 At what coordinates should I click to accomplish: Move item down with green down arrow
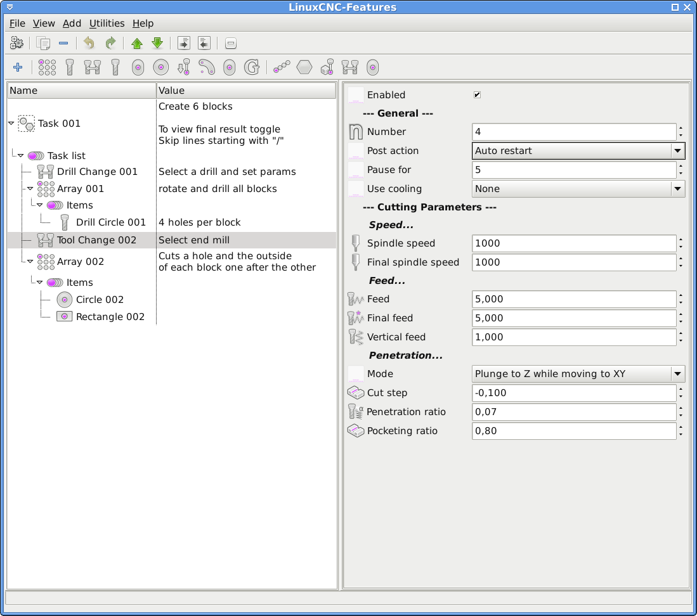coord(157,43)
